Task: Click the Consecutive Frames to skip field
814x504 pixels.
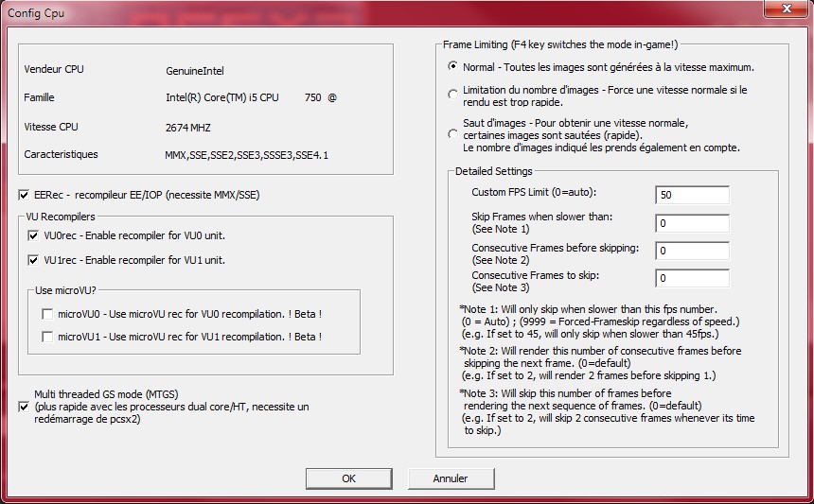Action: click(692, 278)
